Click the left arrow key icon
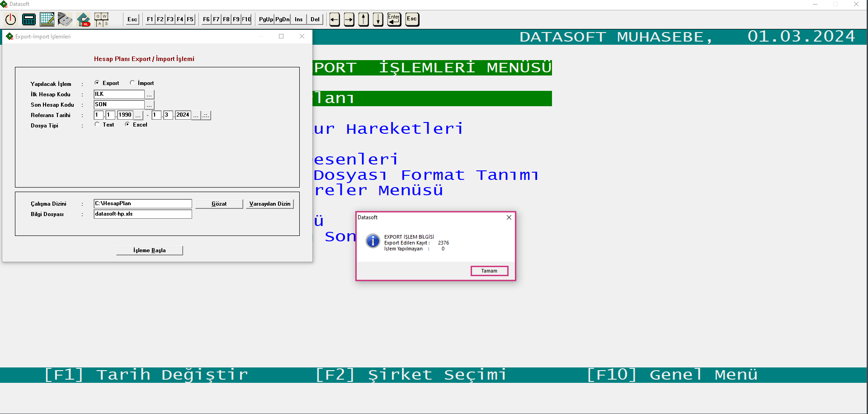This screenshot has width=868, height=414. [335, 19]
